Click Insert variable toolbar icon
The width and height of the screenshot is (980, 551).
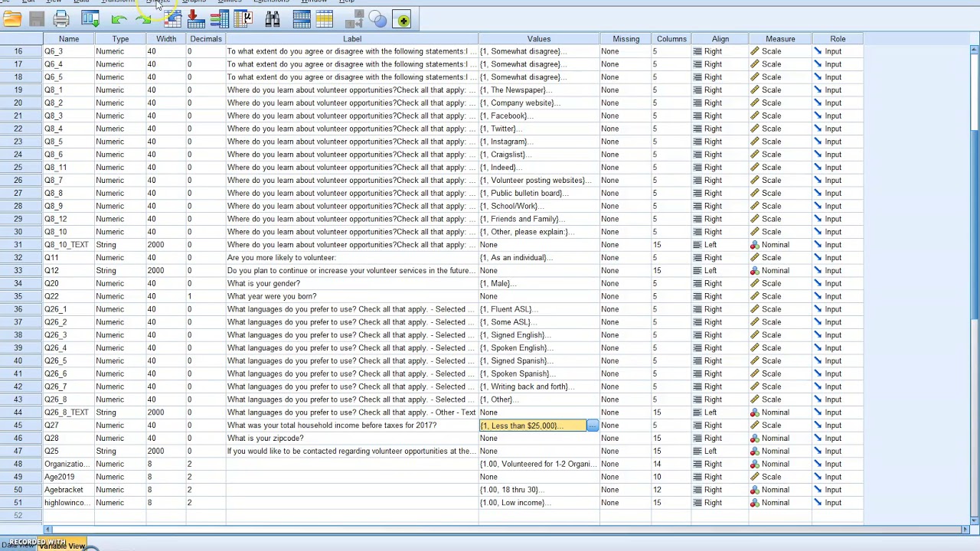(x=325, y=19)
